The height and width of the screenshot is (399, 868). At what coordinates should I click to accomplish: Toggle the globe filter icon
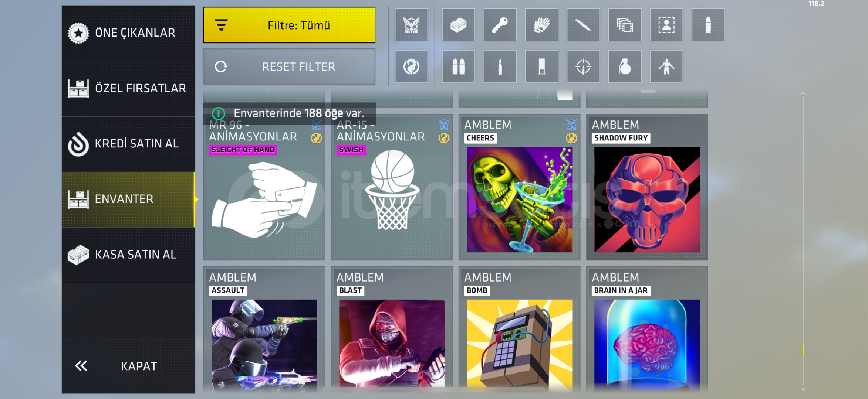pos(411,67)
